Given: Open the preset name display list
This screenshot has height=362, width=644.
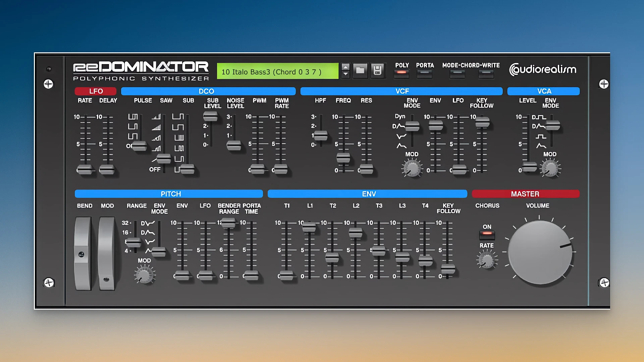Looking at the screenshot, I should 277,71.
